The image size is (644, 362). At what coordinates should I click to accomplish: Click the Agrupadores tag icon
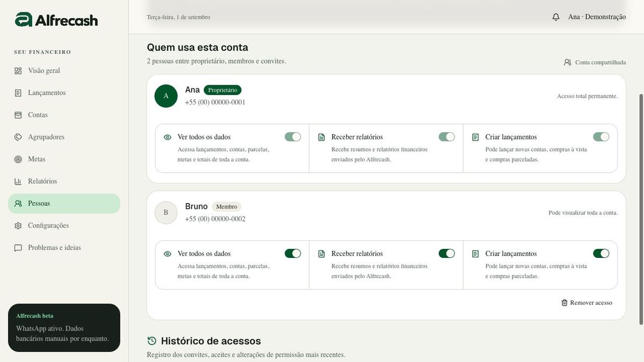coord(18,137)
